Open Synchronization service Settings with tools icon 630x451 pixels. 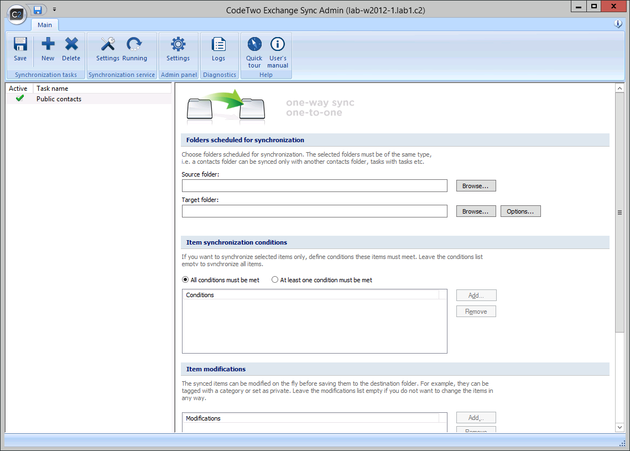(x=108, y=49)
